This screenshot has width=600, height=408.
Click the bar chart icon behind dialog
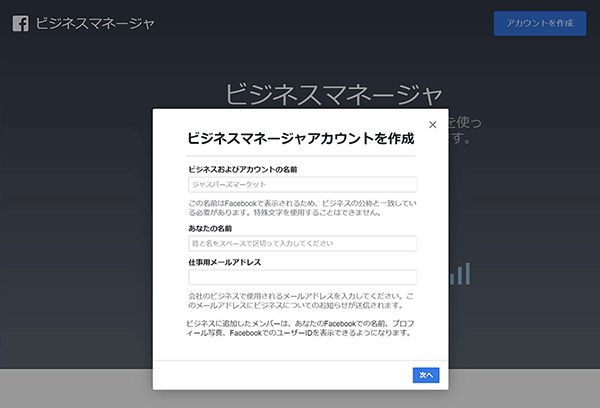460,273
